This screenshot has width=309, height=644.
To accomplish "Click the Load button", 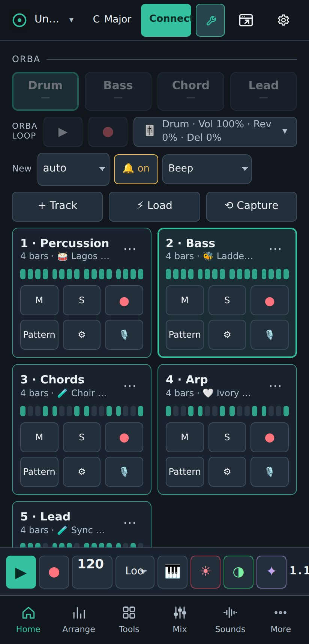I will (154, 207).
